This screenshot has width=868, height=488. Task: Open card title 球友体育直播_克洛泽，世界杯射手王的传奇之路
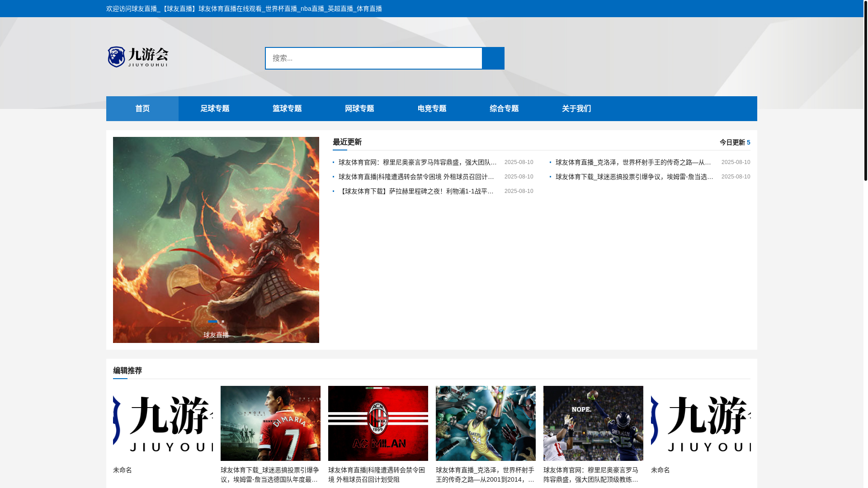tap(485, 475)
